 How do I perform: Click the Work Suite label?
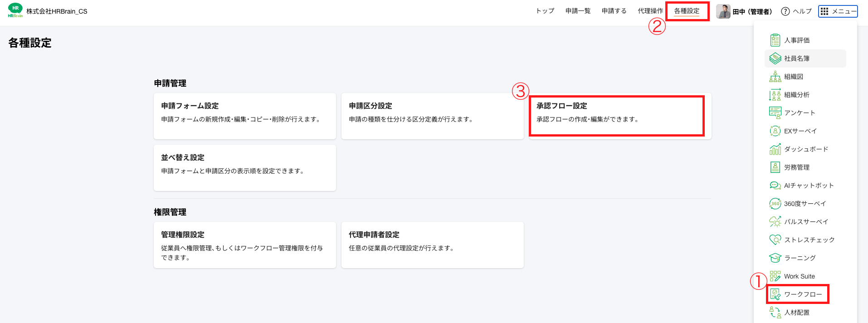800,276
